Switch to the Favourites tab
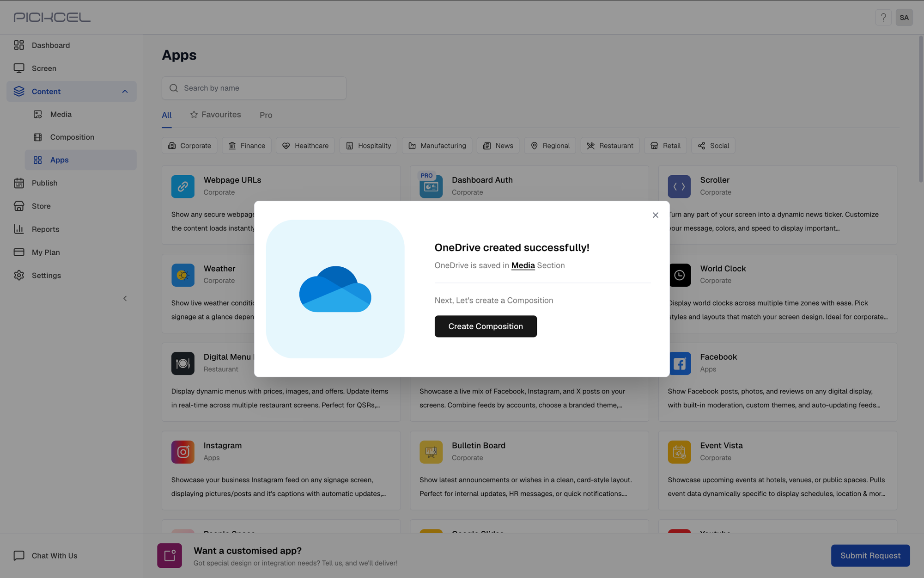The height and width of the screenshot is (578, 924). [x=216, y=115]
